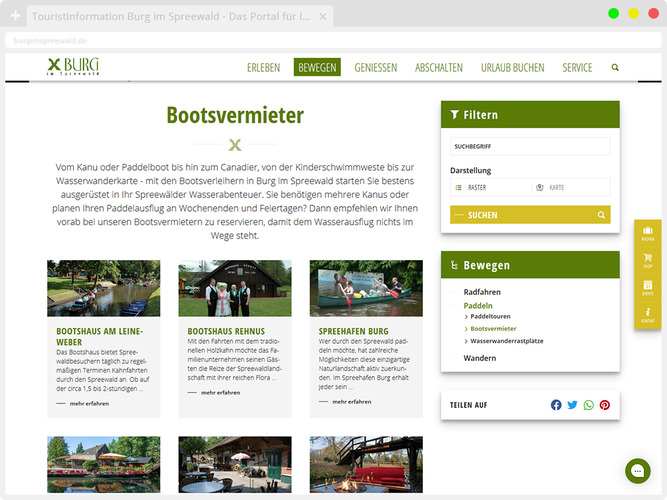The width and height of the screenshot is (667, 500).
Task: Open the Events calendar icon
Action: click(x=648, y=287)
